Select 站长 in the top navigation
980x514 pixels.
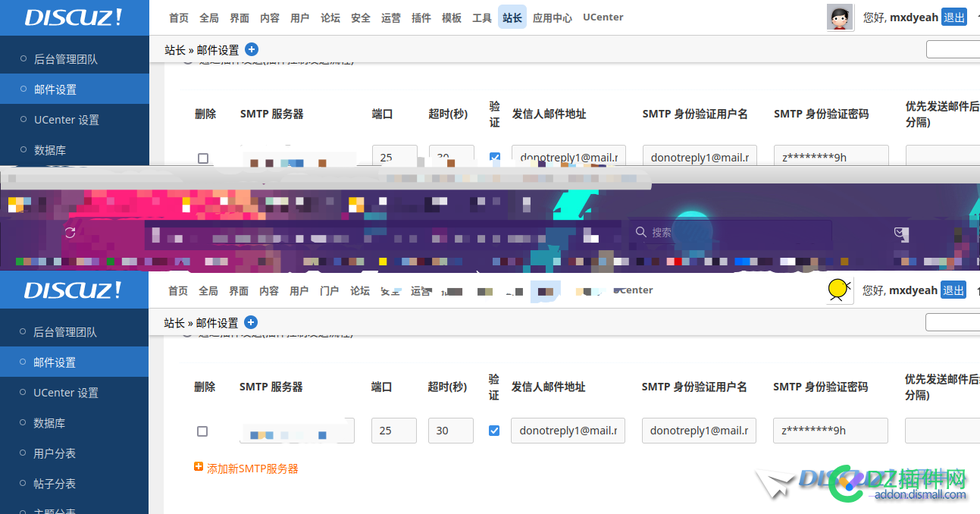point(512,17)
